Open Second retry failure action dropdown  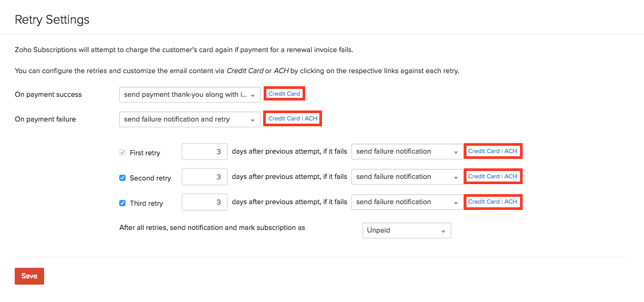point(407,177)
